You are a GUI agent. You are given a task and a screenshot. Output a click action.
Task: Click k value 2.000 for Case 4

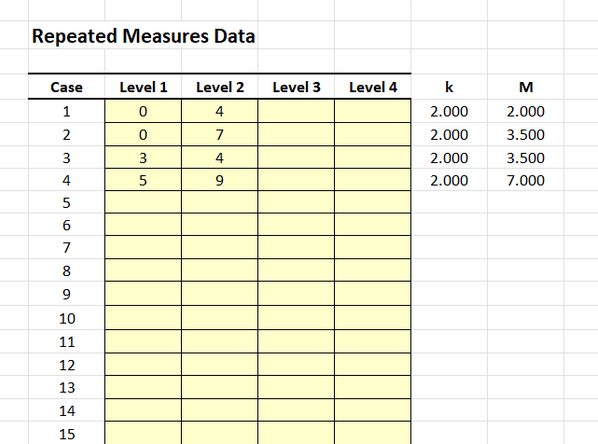[x=449, y=180]
